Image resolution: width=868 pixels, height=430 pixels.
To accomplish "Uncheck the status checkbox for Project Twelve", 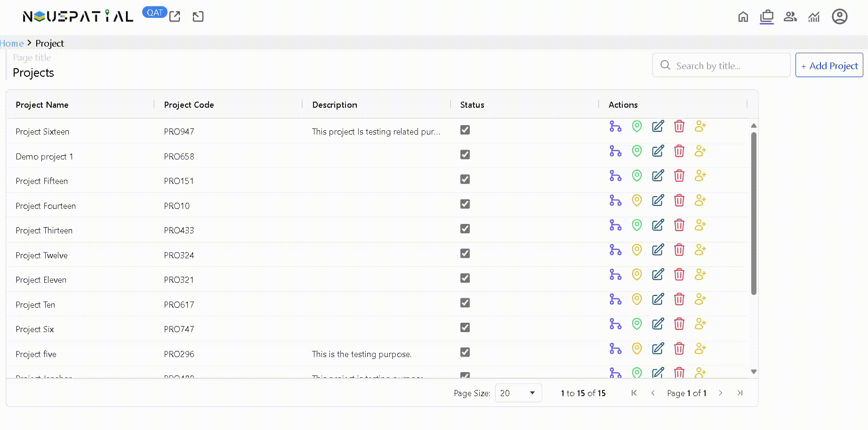I will click(x=465, y=254).
